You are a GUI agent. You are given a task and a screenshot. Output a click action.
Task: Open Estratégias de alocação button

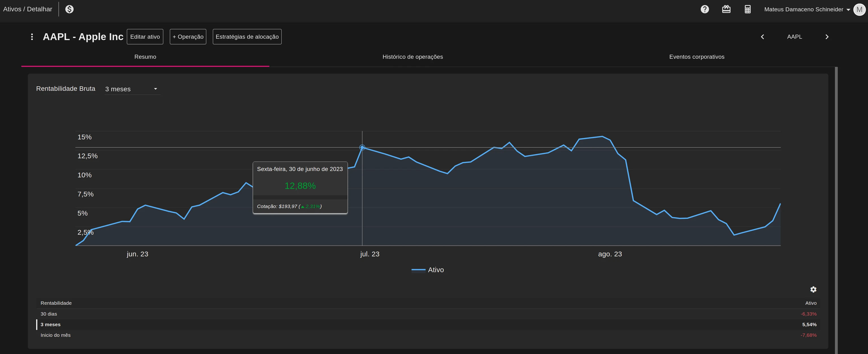point(247,37)
